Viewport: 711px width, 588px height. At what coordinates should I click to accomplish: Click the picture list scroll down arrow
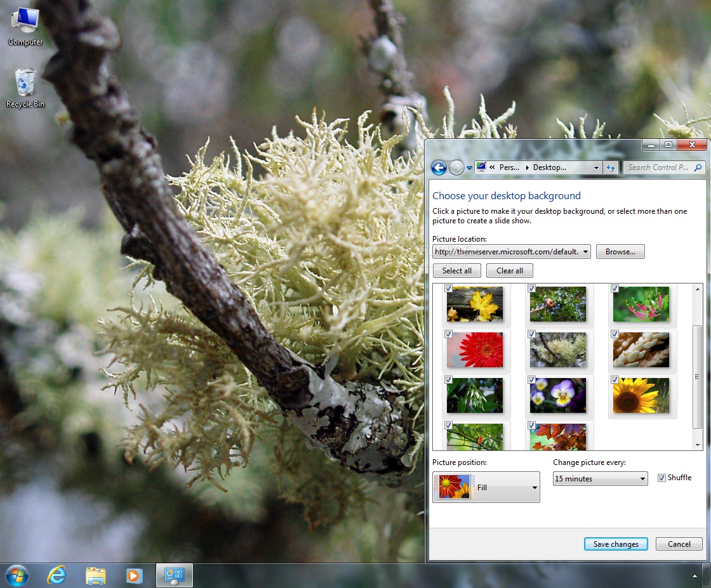(698, 445)
